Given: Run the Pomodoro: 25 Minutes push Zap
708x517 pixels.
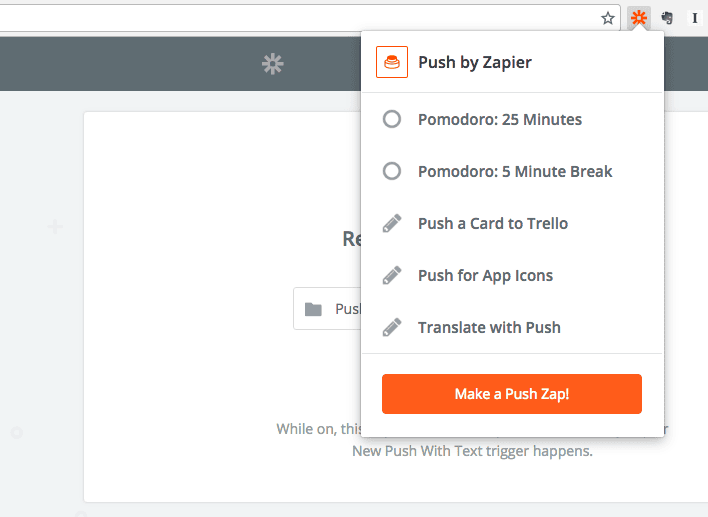Looking at the screenshot, I should tap(512, 120).
